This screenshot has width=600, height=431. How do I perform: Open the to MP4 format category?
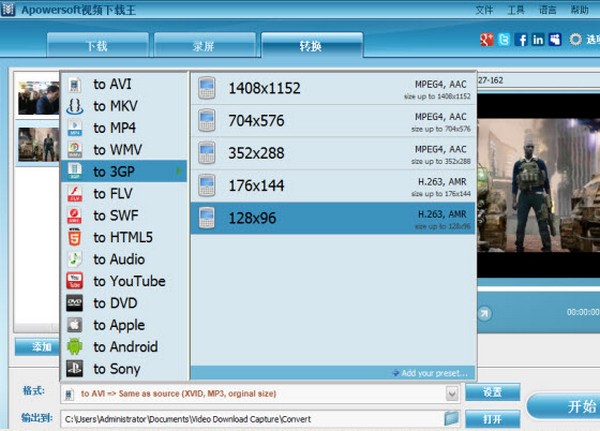[x=114, y=127]
